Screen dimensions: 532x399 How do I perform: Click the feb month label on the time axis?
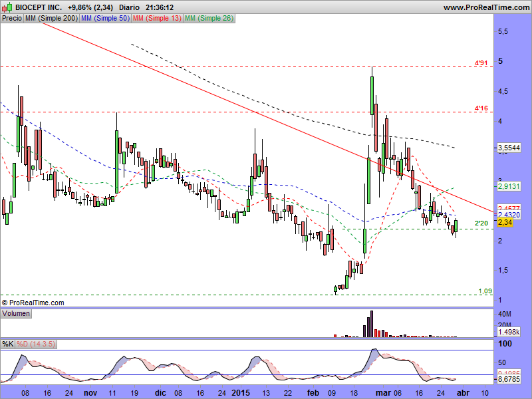313,393
